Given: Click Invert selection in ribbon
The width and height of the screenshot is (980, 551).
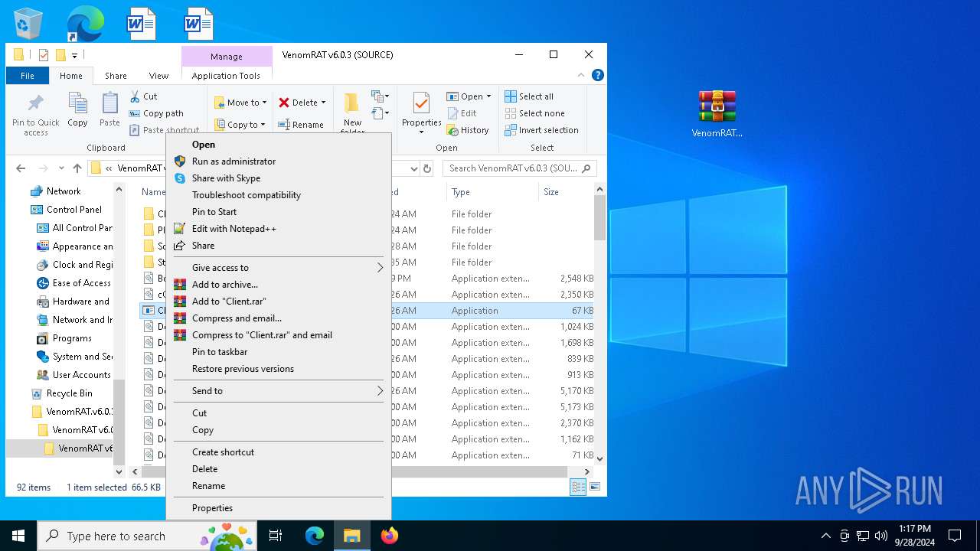Looking at the screenshot, I should click(x=541, y=130).
